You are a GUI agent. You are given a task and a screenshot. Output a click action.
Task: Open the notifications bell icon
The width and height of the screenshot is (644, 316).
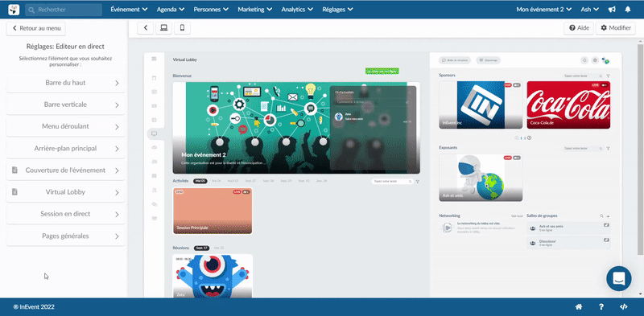(628, 9)
